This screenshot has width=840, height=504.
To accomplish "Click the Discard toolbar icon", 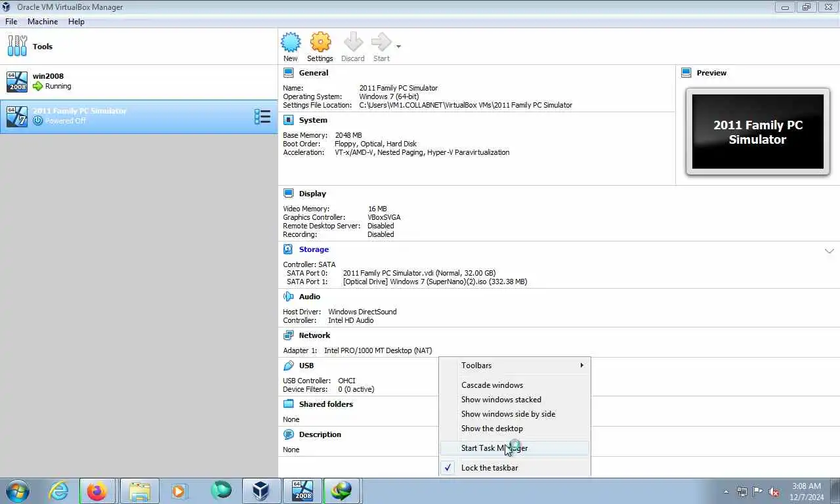I will pyautogui.click(x=353, y=43).
